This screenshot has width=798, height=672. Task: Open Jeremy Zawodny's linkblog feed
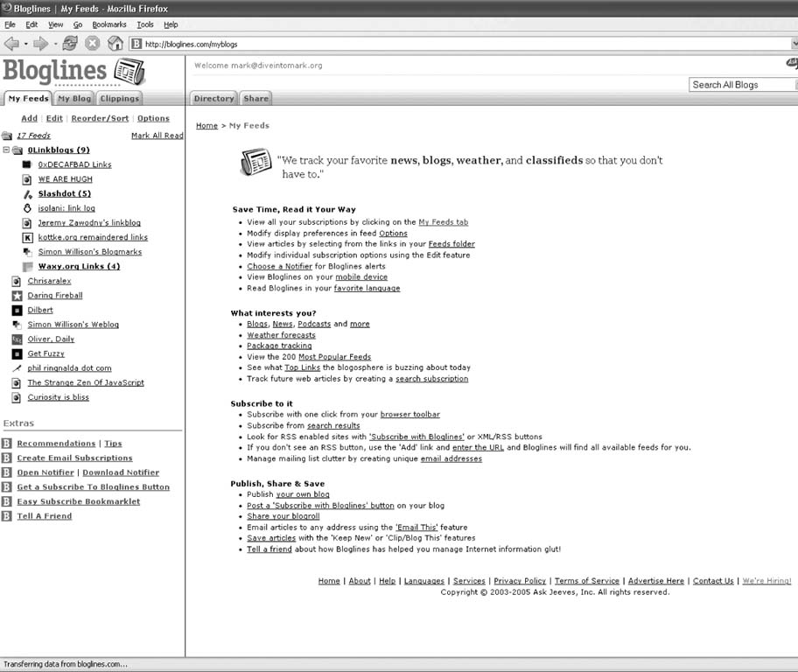89,222
